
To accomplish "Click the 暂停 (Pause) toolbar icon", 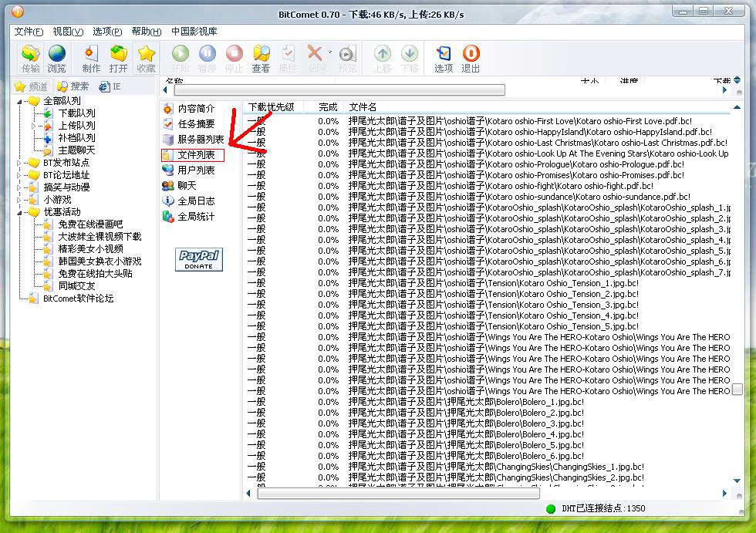I will coord(208,59).
